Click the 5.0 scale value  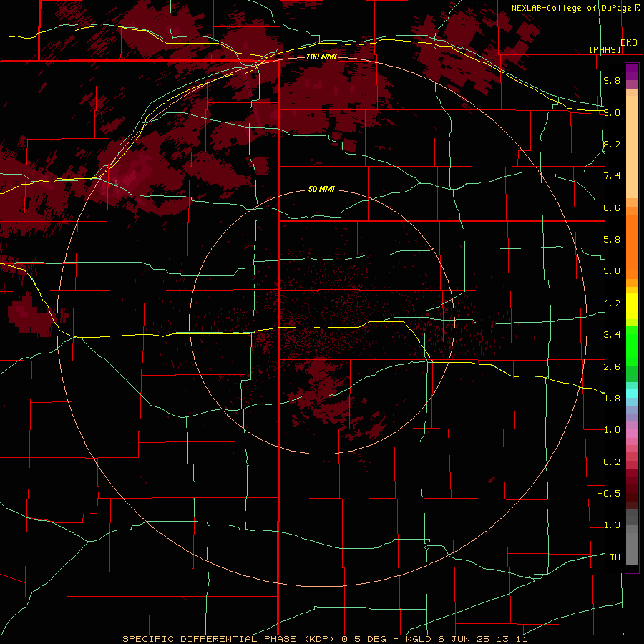pyautogui.click(x=612, y=271)
